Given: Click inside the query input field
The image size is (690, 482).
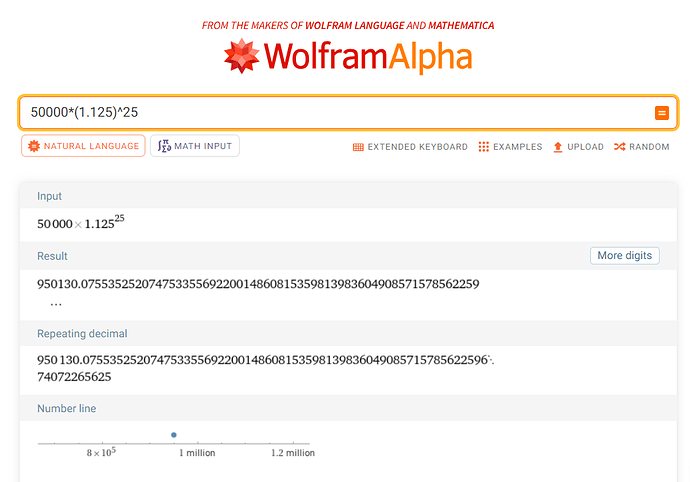Looking at the screenshot, I should pyautogui.click(x=330, y=113).
